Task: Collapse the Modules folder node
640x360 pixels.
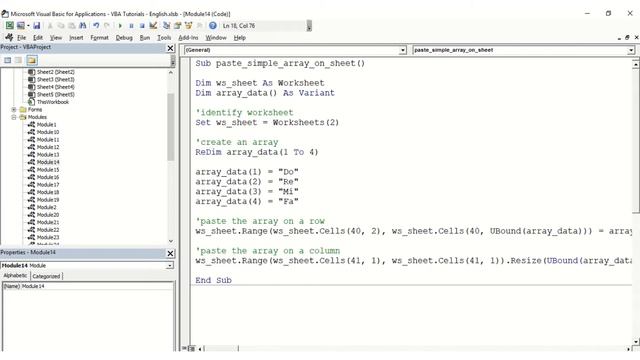Action: coord(14,117)
